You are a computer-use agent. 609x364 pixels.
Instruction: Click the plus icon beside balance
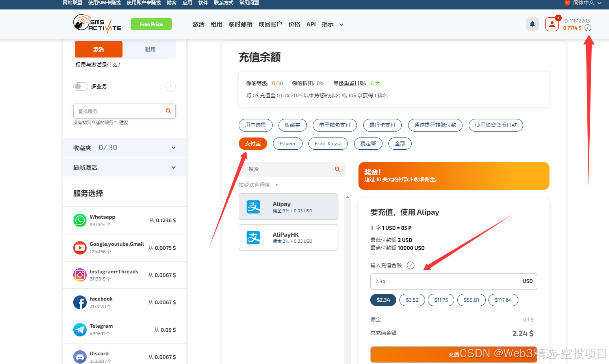coord(588,28)
